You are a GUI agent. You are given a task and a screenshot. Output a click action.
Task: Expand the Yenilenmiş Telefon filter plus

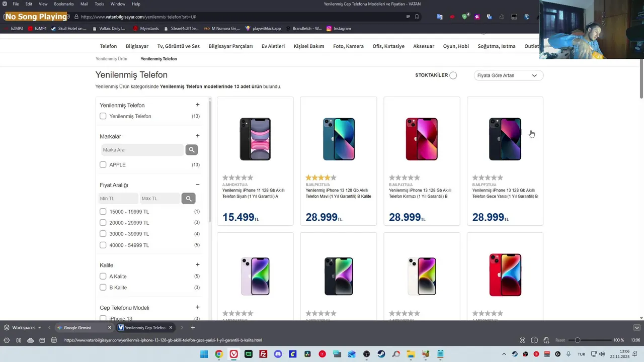[198, 105]
